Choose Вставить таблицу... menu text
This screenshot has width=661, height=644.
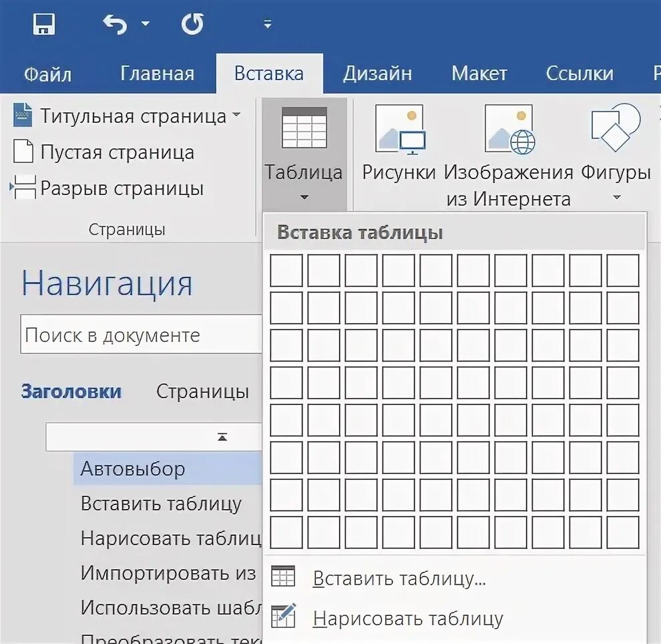point(399,579)
